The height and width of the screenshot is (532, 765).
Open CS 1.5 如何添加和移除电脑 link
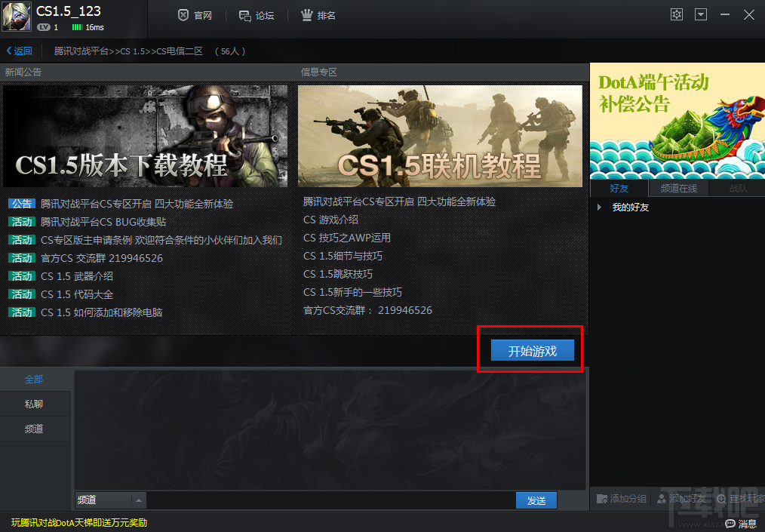tap(102, 312)
